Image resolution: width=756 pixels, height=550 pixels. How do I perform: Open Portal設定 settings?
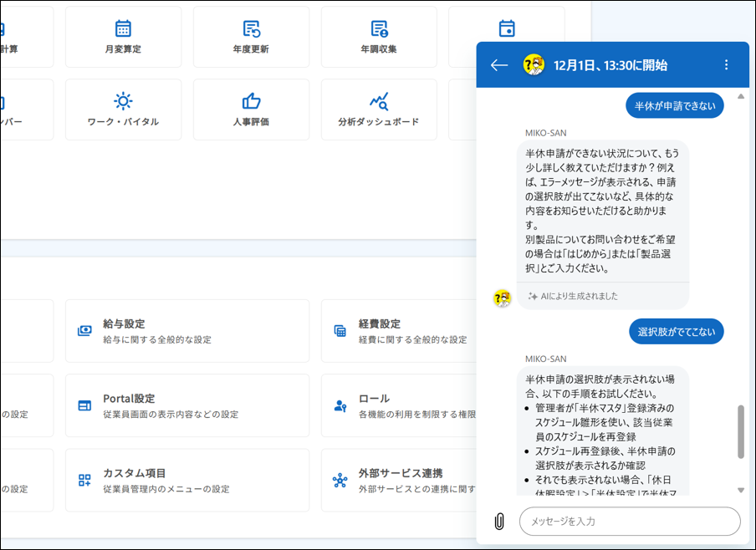click(187, 405)
